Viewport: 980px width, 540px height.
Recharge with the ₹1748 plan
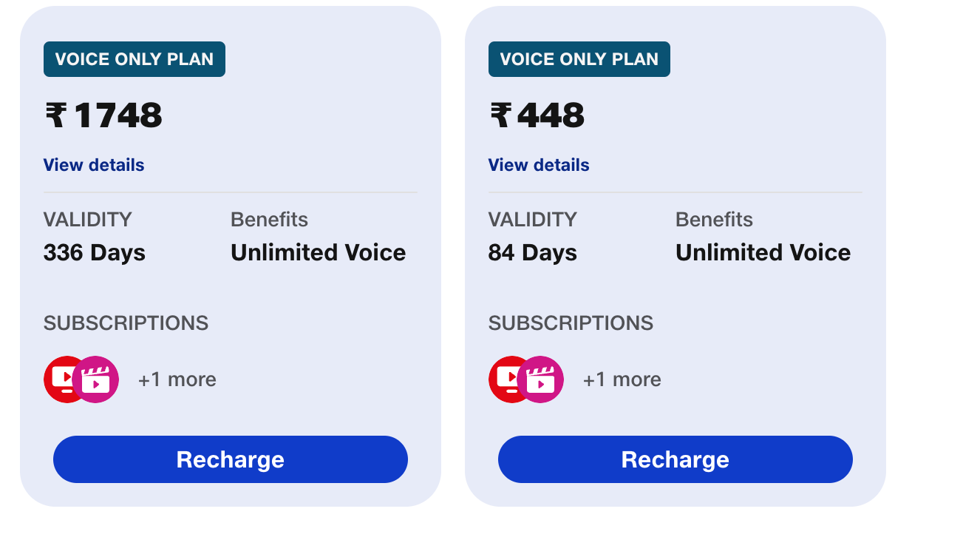(x=231, y=459)
